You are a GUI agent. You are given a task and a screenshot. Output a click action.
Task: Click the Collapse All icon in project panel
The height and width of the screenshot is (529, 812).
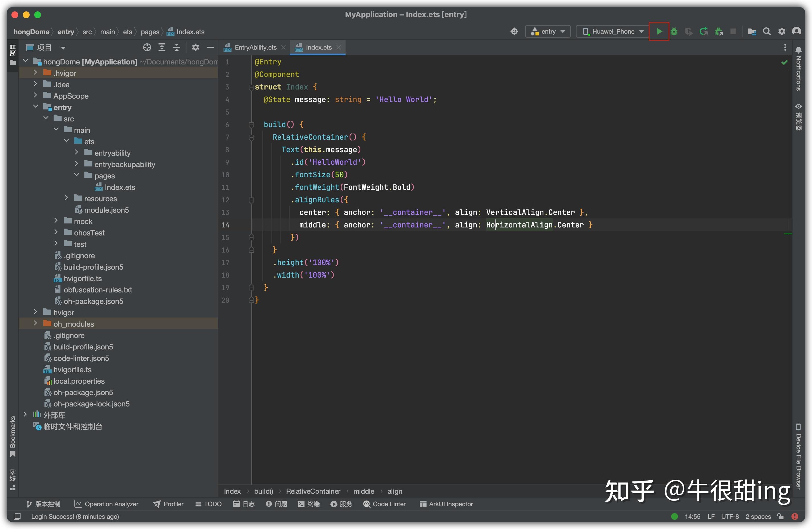point(177,47)
